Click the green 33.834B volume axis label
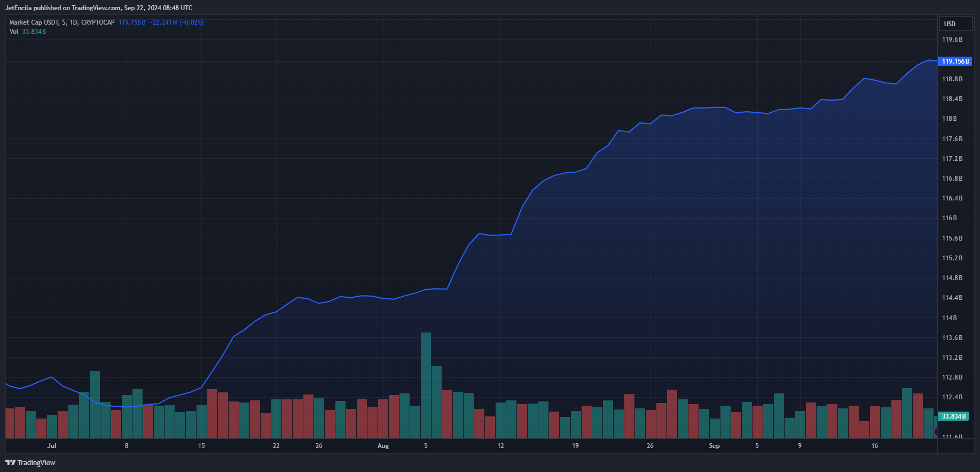The width and height of the screenshot is (980, 472). click(953, 416)
